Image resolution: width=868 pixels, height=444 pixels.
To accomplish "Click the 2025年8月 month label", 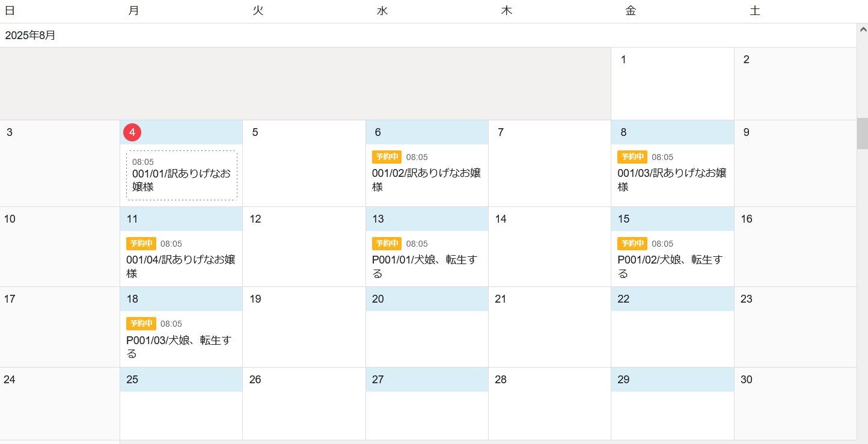I will tap(30, 35).
